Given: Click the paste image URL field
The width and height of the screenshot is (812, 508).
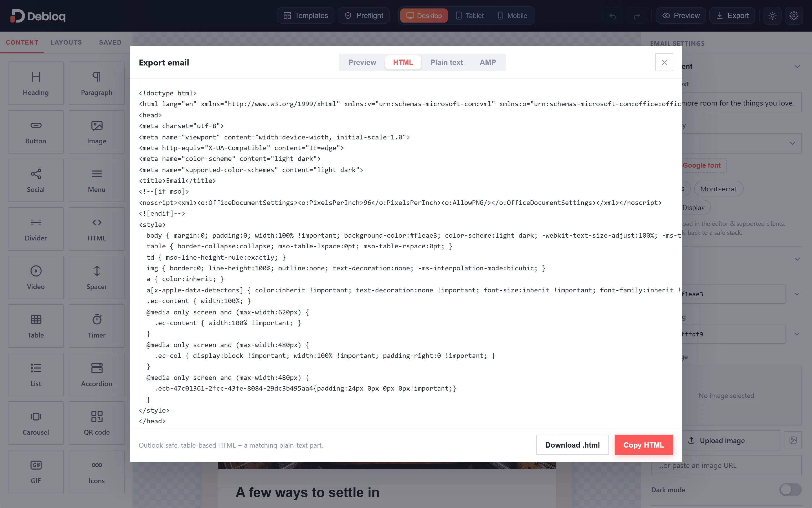Looking at the screenshot, I should point(726,465).
